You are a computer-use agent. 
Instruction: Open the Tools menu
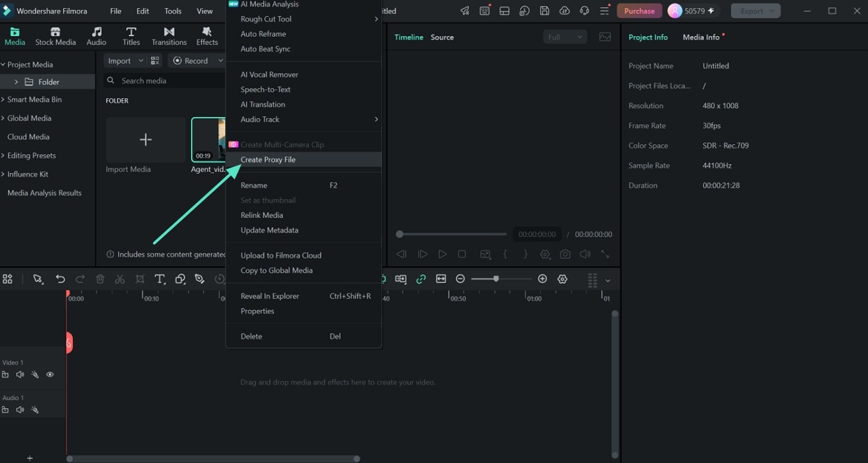click(173, 11)
